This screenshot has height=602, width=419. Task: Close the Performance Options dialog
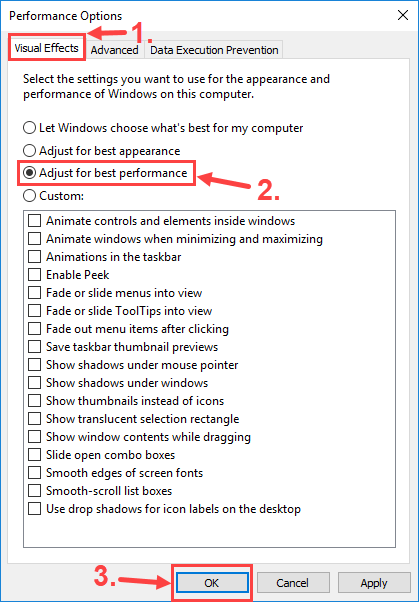[x=402, y=15]
